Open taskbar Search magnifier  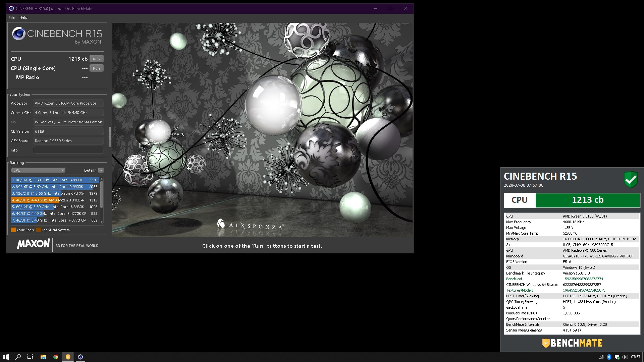pos(18,357)
